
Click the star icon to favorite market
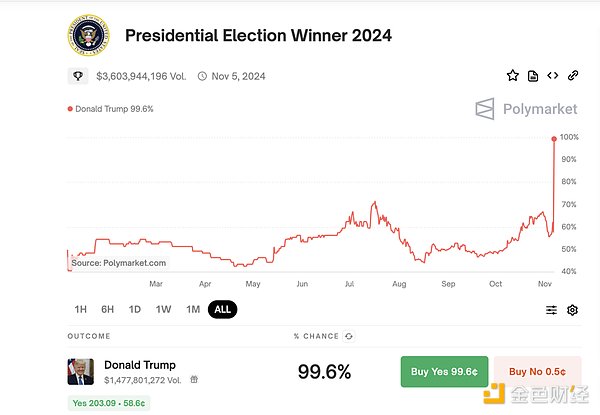(x=513, y=75)
